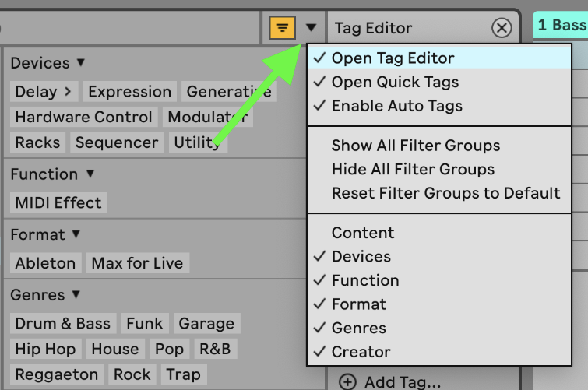Select Hide All Filter Groups
This screenshot has height=390, width=588.
coord(413,170)
